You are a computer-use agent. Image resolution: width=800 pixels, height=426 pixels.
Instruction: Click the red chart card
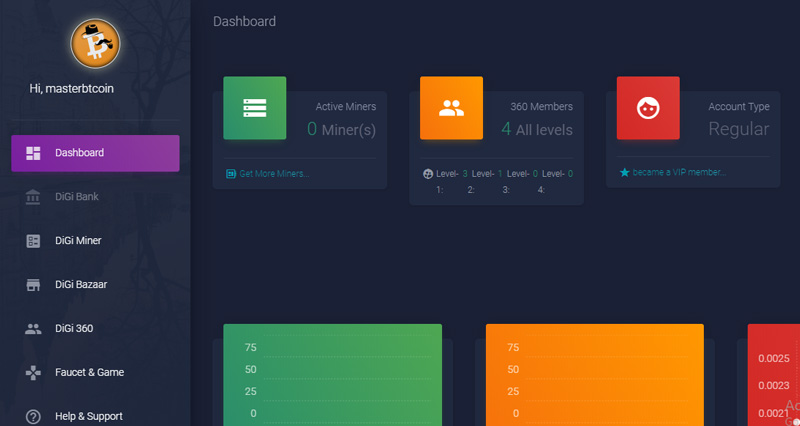point(773,374)
